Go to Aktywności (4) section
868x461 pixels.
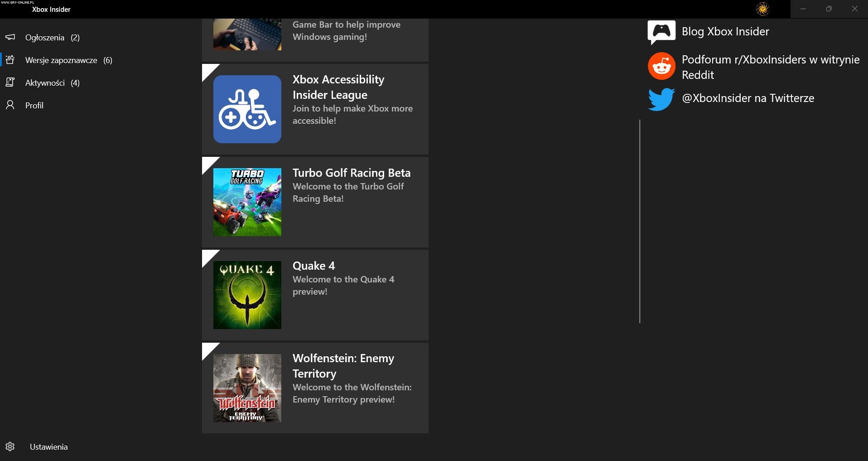(53, 83)
